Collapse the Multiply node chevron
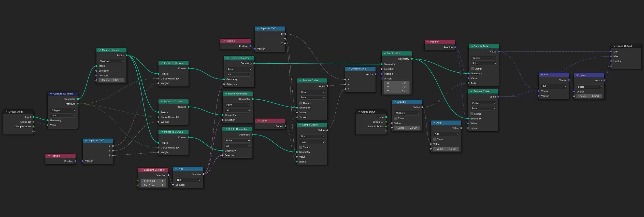644x217 pixels. (x=395, y=102)
